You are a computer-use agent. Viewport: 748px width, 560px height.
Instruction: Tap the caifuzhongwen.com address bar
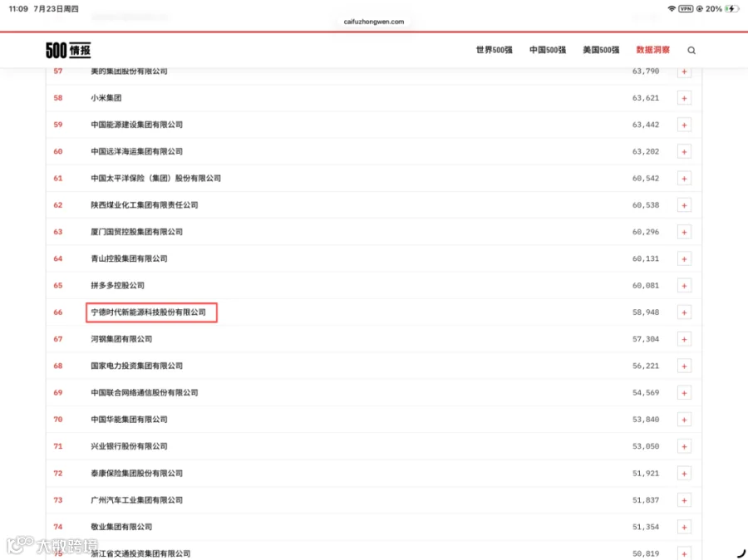coord(373,22)
